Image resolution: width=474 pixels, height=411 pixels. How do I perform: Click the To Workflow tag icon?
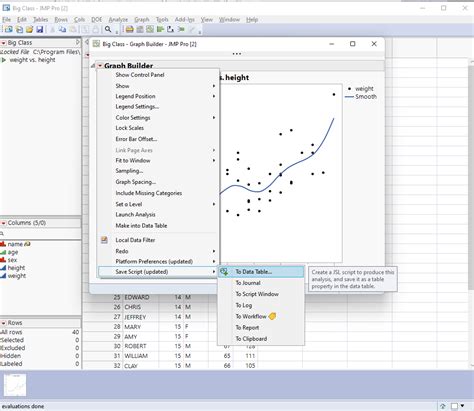(272, 316)
